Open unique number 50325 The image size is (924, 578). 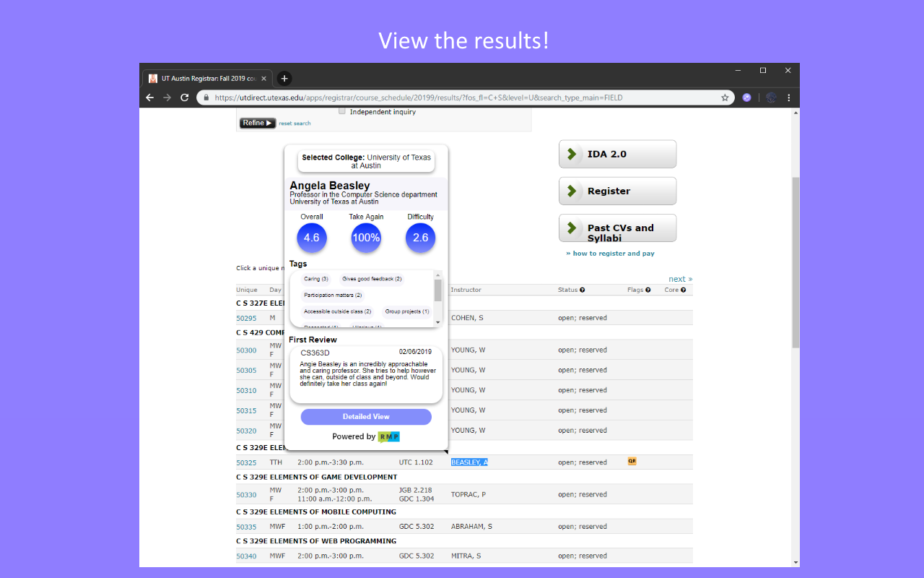point(246,463)
